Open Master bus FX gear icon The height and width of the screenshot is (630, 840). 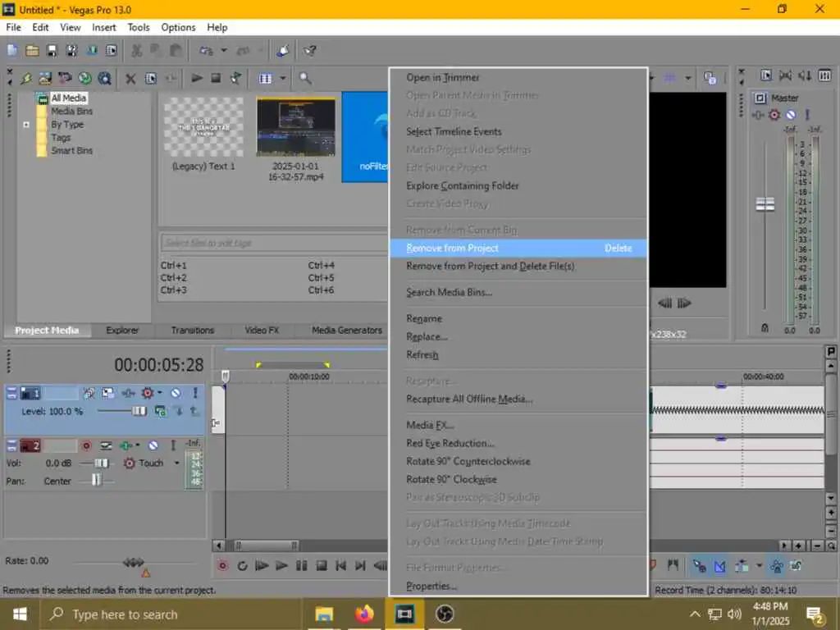tap(774, 115)
